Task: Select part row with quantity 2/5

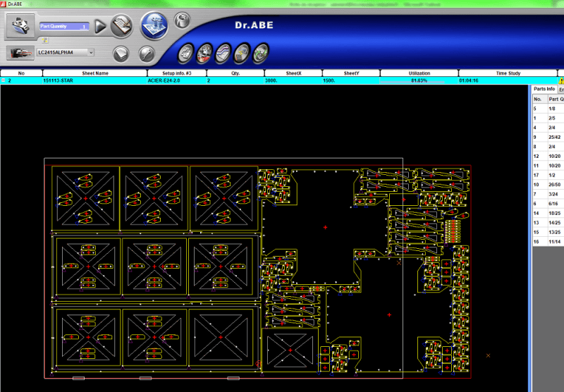Action: [x=548, y=118]
